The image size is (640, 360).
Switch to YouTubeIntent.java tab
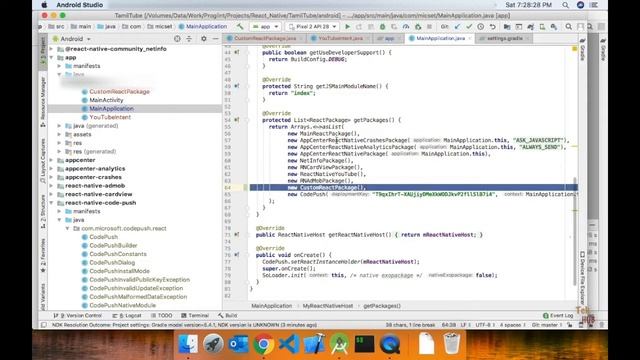(340, 38)
